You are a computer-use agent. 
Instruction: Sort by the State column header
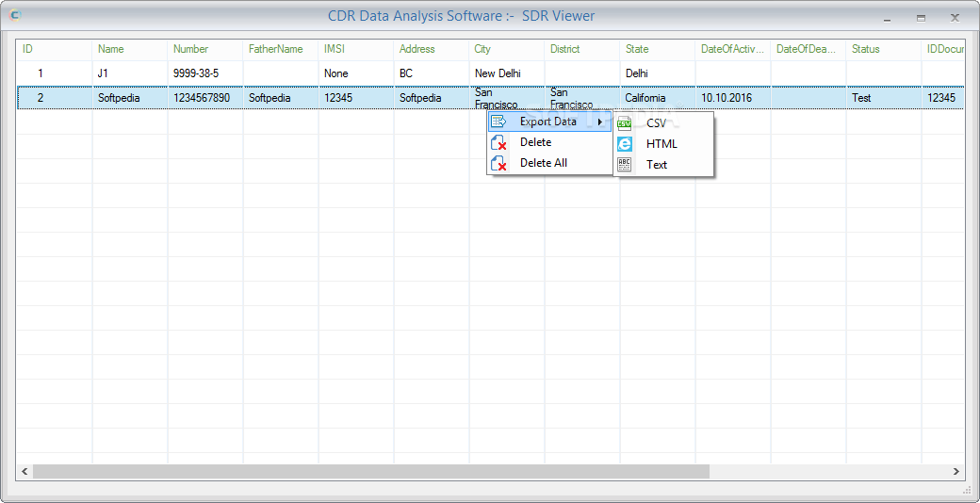658,49
